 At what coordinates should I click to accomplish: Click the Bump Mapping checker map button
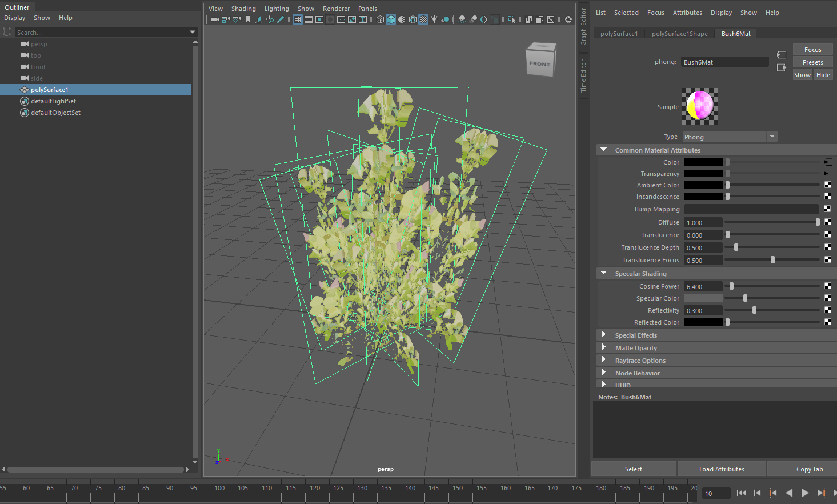click(828, 209)
